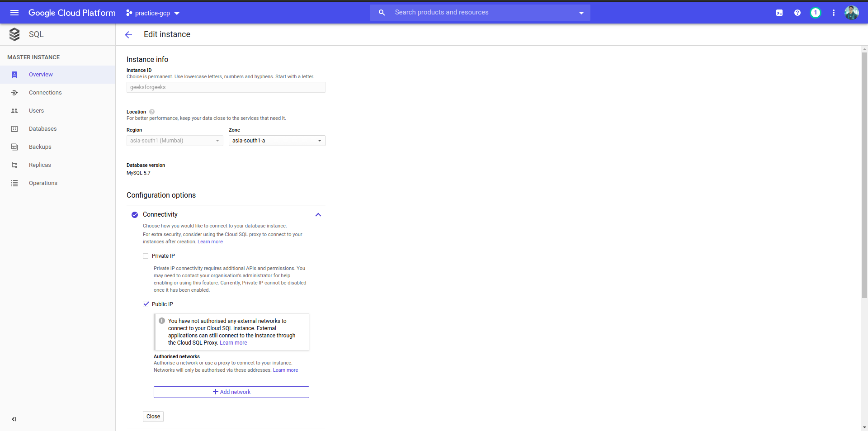Open the three-dot settings menu in header
868x431 pixels.
pyautogui.click(x=834, y=13)
